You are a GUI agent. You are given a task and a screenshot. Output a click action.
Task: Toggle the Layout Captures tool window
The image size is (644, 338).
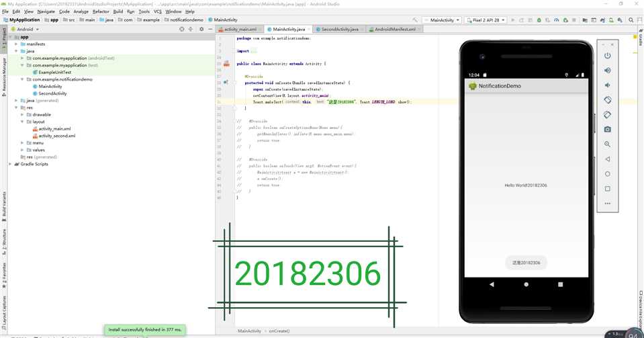4,313
